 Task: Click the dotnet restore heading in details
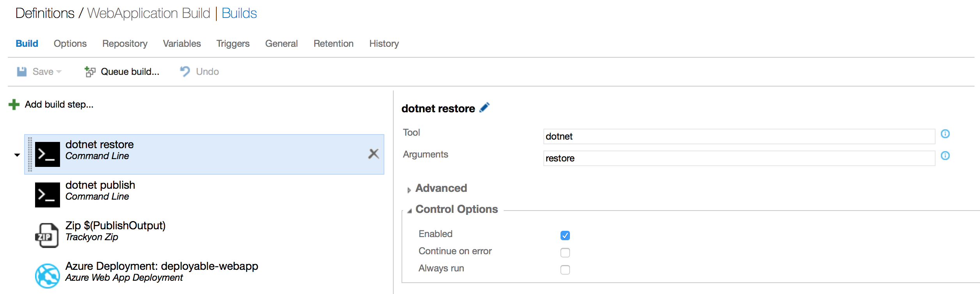pyautogui.click(x=438, y=108)
